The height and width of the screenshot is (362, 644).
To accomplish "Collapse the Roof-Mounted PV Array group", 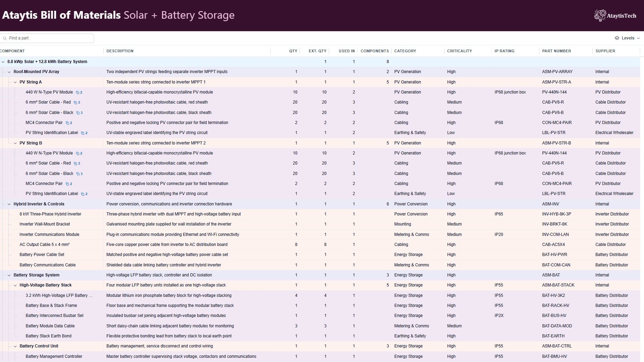I will click(x=9, y=72).
